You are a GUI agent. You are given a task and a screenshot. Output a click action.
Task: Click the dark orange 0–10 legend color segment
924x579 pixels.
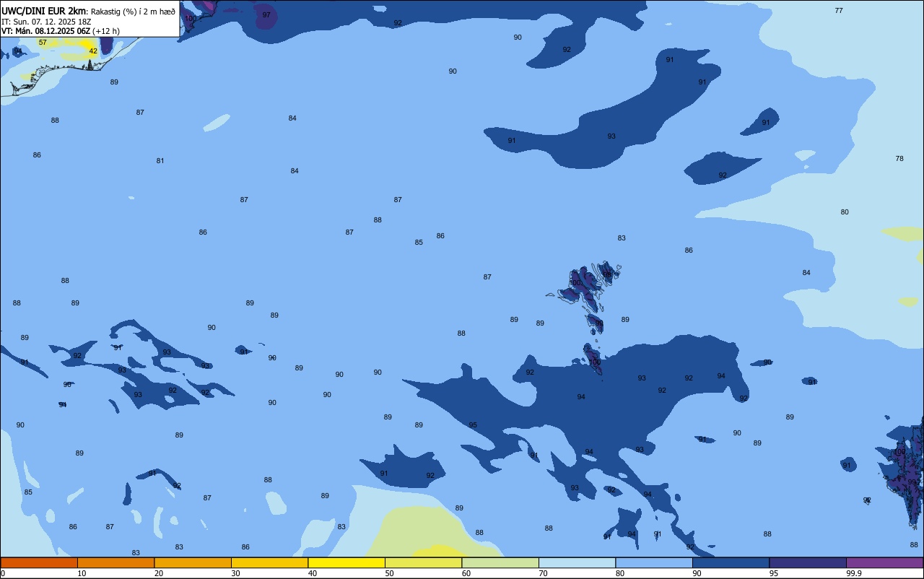click(x=39, y=562)
